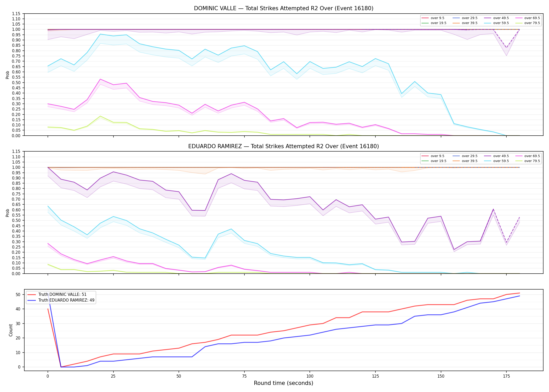Screen dimensions: 549x392
Task: Click the Count axis tick 30
Action: coord(18,324)
